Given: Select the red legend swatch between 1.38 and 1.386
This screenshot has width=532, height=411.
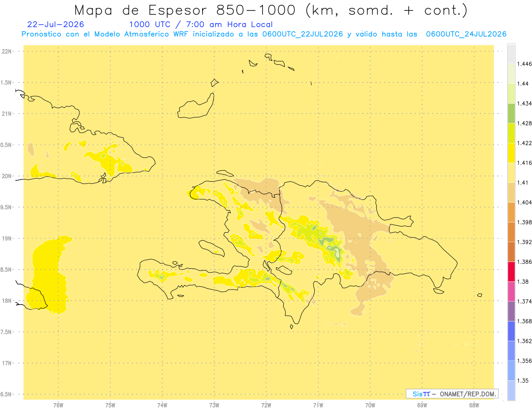Looking at the screenshot, I should [511, 271].
